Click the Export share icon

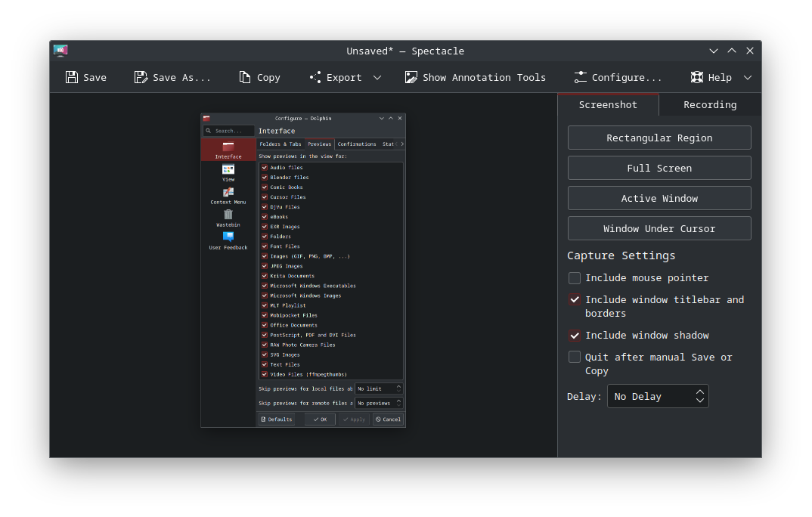(315, 78)
